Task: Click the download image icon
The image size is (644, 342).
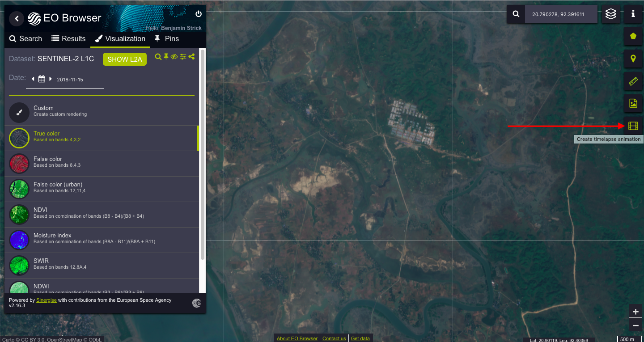Action: 633,104
